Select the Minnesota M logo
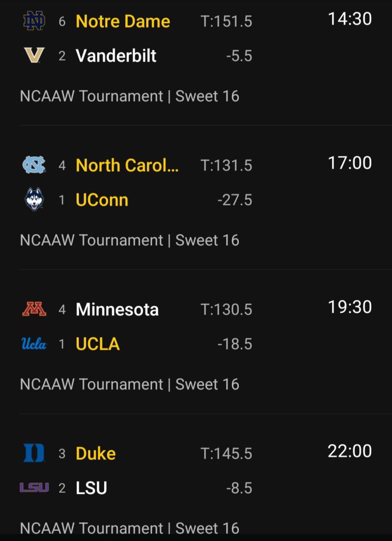Screen dimensions: 392x541 point(34,309)
